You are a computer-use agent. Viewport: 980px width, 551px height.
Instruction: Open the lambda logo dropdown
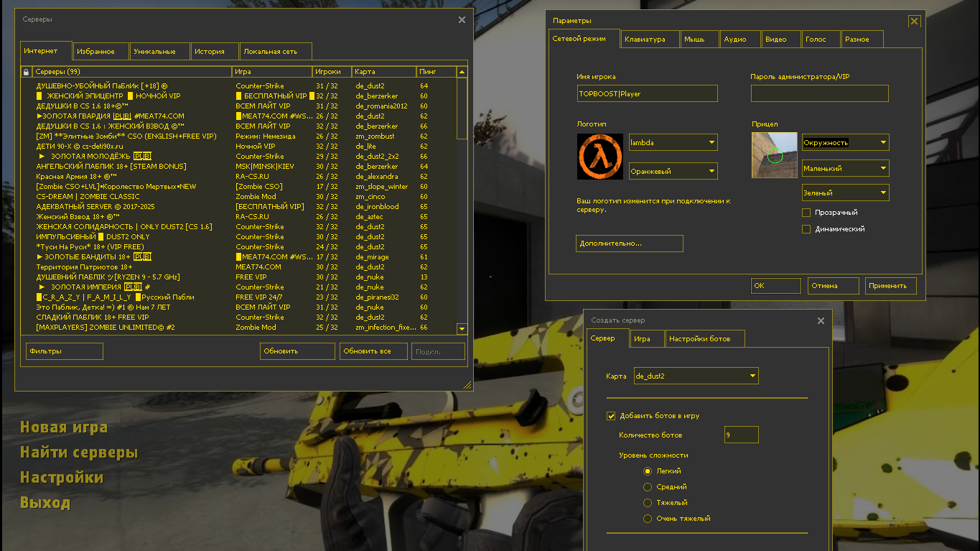click(673, 142)
